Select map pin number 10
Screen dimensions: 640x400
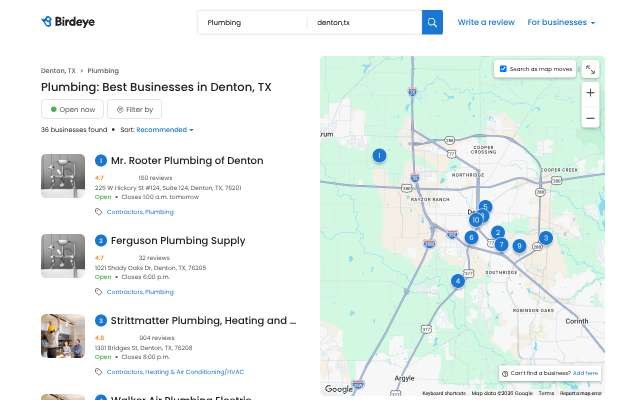476,220
